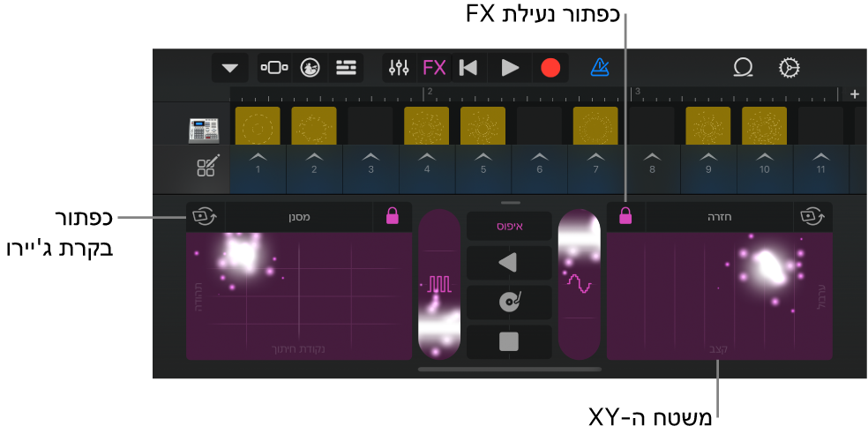Click ruler bar 2 marker
868x441 pixels.
[x=429, y=92]
